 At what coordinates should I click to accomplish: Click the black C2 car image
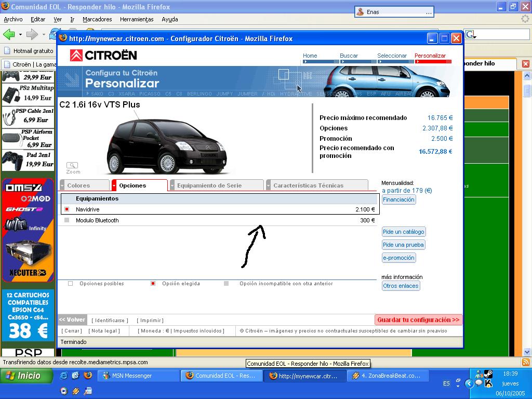(166, 146)
